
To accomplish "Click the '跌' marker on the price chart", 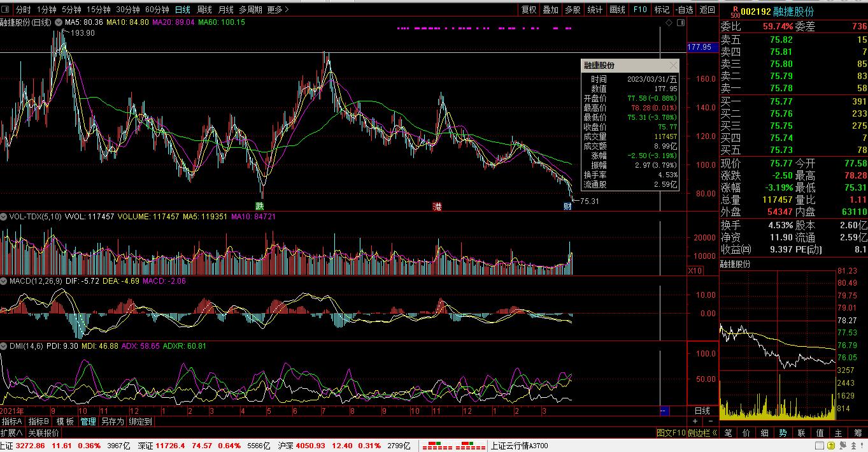I will point(259,206).
